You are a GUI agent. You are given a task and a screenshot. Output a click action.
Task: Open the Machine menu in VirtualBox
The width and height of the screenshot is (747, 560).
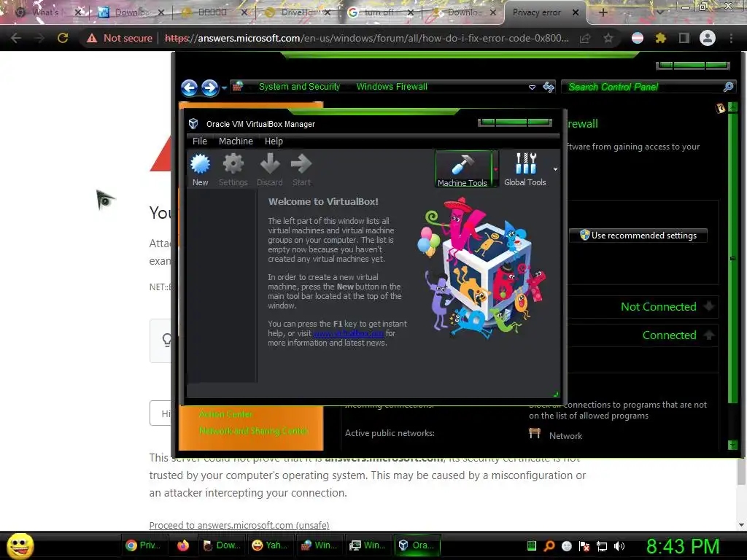(236, 141)
